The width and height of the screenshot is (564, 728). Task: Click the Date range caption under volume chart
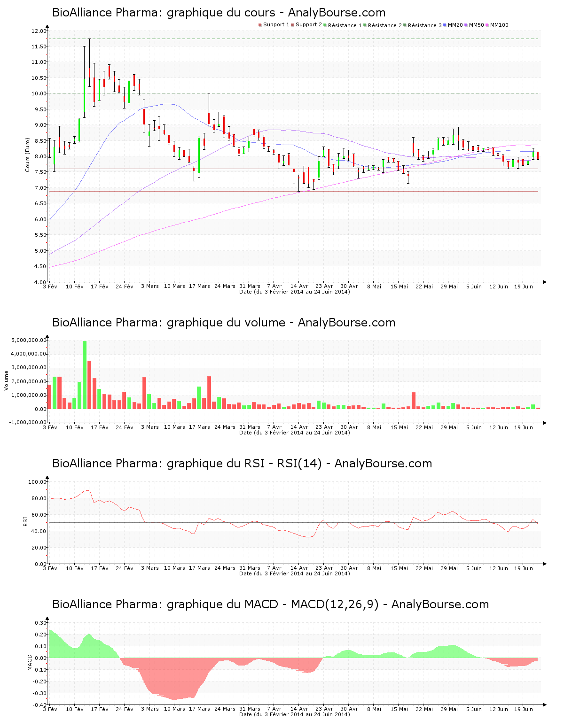tap(294, 433)
